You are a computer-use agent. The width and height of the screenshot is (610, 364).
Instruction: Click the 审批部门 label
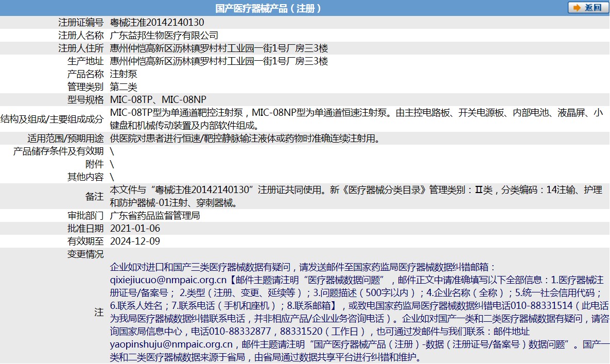click(85, 215)
